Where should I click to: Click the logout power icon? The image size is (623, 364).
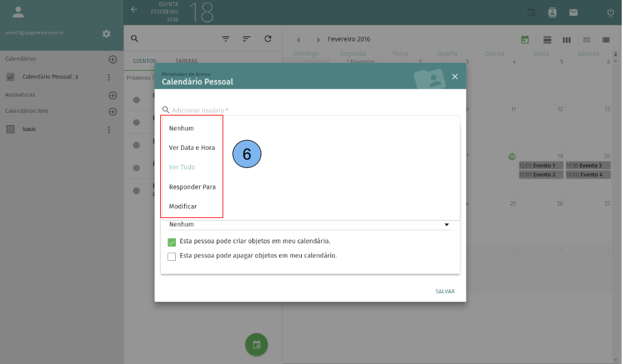pyautogui.click(x=610, y=12)
